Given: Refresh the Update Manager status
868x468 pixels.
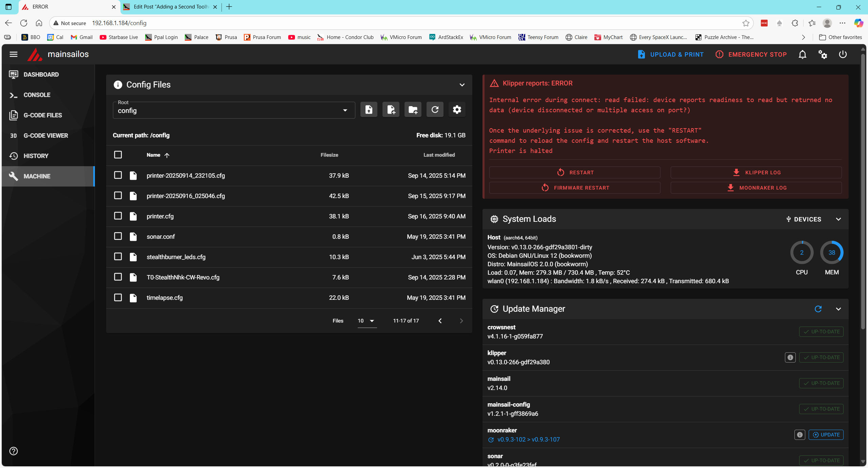Looking at the screenshot, I should 818,309.
